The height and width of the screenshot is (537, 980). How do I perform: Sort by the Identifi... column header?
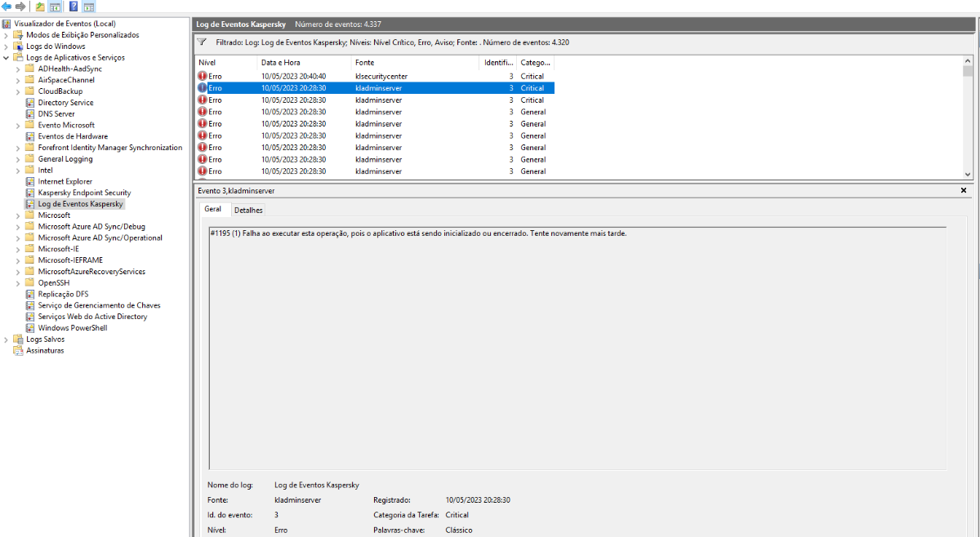[498, 63]
